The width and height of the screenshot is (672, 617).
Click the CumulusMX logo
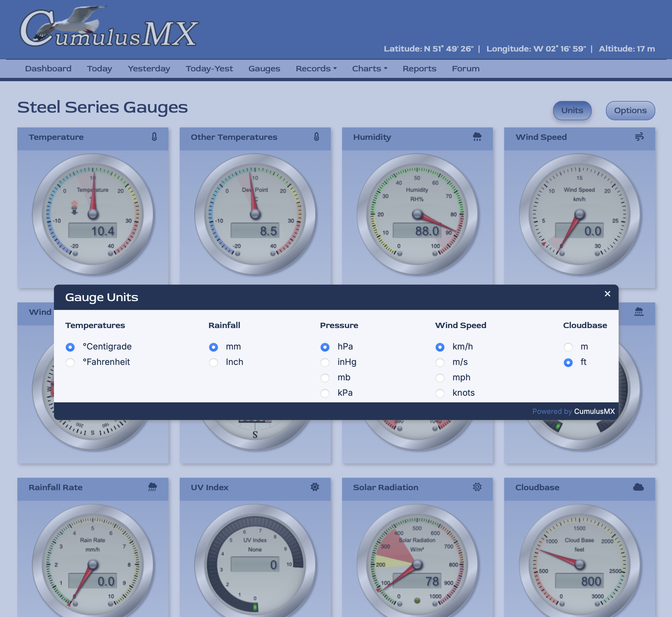coord(109,28)
